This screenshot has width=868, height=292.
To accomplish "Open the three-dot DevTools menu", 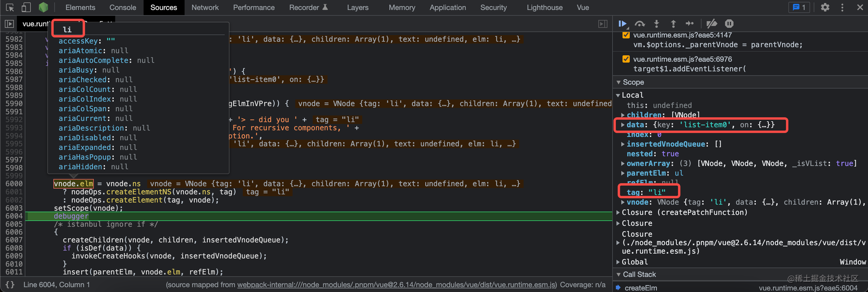I will click(842, 8).
